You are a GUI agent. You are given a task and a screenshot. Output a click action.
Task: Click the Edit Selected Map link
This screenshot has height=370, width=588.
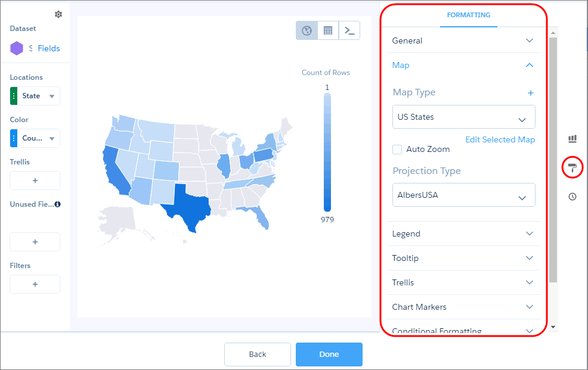point(500,139)
